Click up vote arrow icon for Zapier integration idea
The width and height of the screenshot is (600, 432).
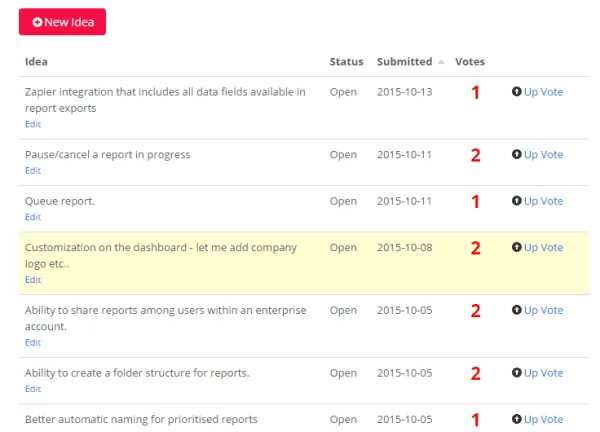(x=516, y=92)
